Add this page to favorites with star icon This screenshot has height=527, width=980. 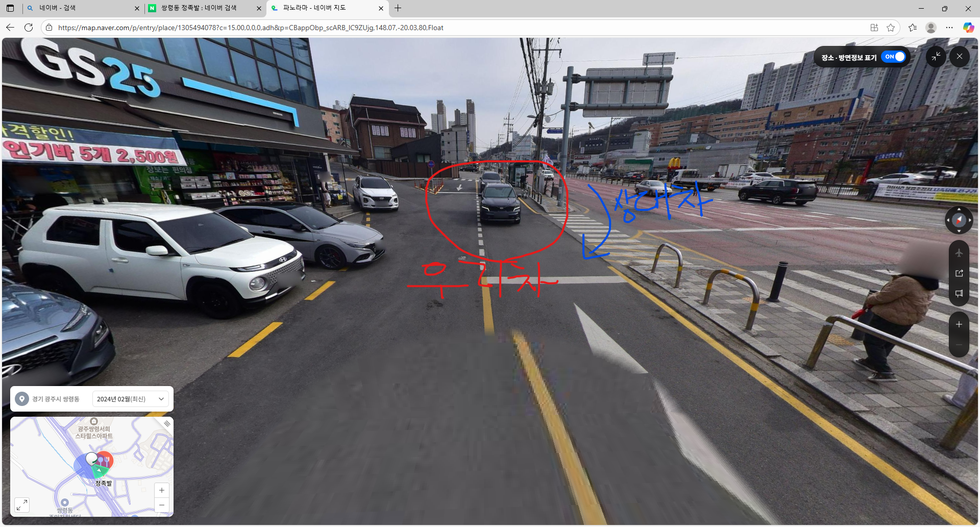click(x=891, y=28)
